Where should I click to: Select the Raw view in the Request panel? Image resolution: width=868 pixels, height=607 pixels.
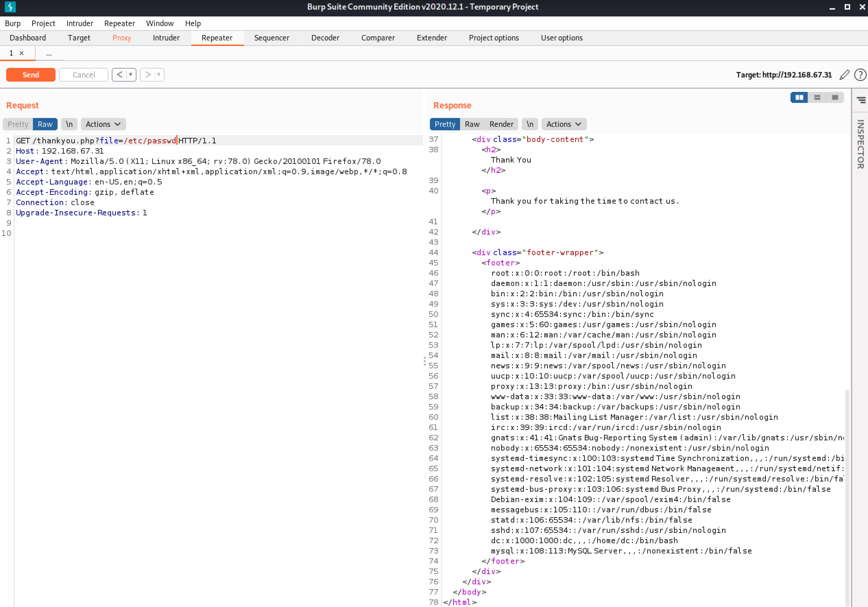point(45,124)
